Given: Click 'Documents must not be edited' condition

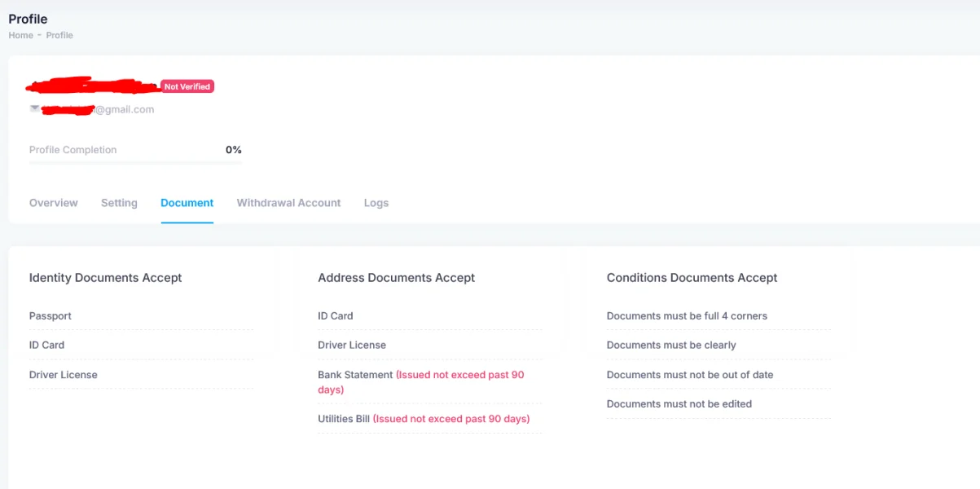Looking at the screenshot, I should [679, 404].
